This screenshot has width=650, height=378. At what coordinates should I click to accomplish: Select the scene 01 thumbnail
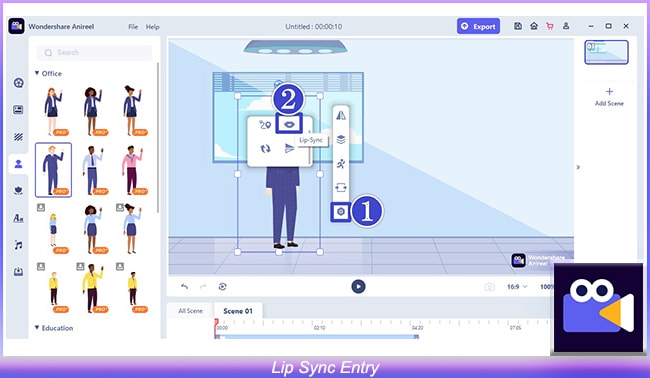(x=606, y=52)
